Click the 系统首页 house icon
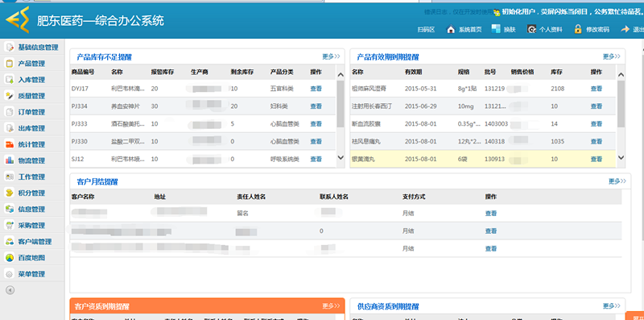Image resolution: width=644 pixels, height=320 pixels. coord(451,29)
